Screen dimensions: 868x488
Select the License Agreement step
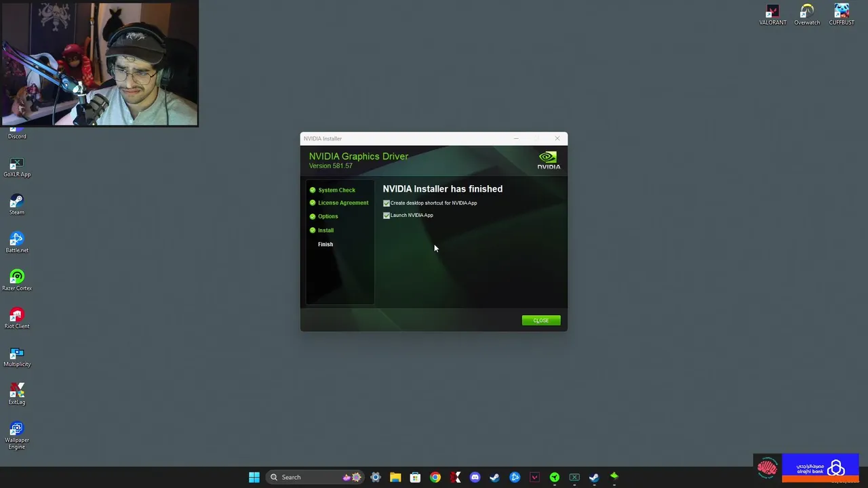[x=343, y=203]
